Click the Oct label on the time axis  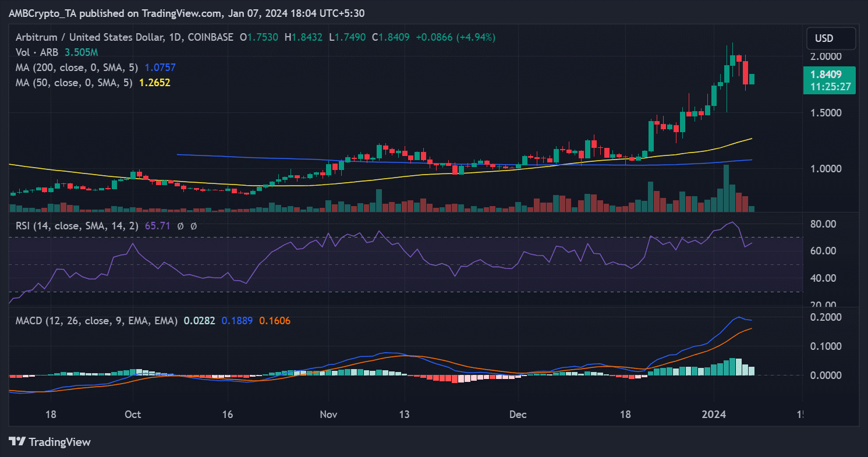tap(133, 415)
